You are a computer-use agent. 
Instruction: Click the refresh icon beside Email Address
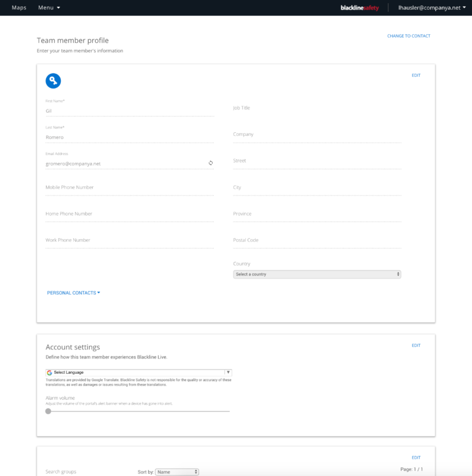tap(210, 163)
